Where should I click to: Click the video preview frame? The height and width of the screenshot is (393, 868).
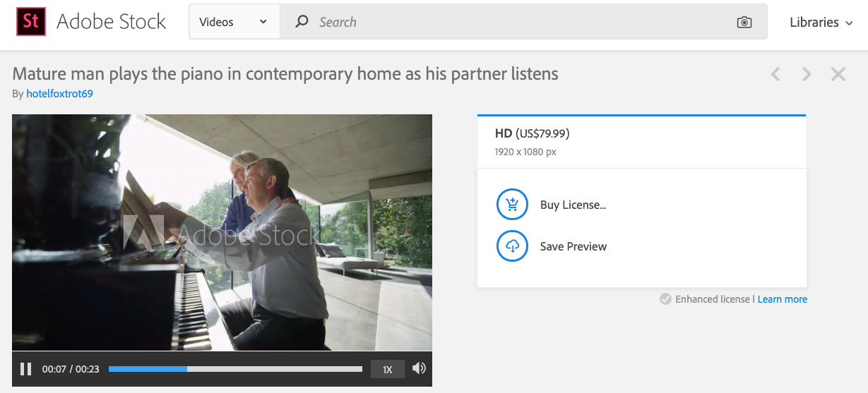[x=222, y=233]
